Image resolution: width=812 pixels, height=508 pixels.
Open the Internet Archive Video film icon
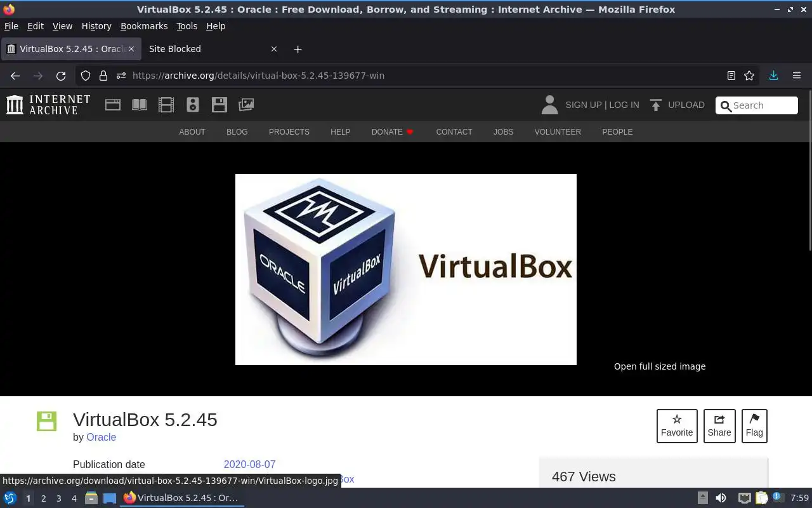[166, 105]
